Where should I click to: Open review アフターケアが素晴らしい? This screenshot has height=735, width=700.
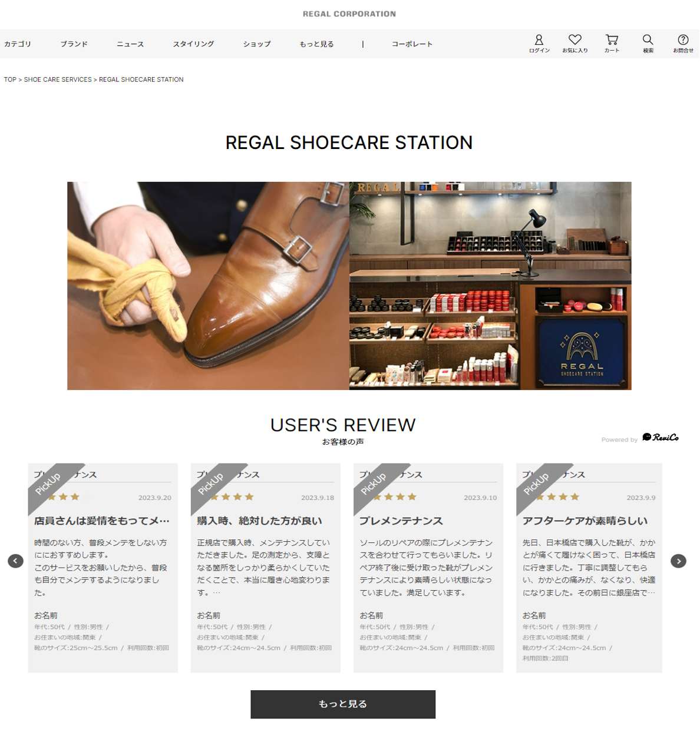[x=585, y=521]
